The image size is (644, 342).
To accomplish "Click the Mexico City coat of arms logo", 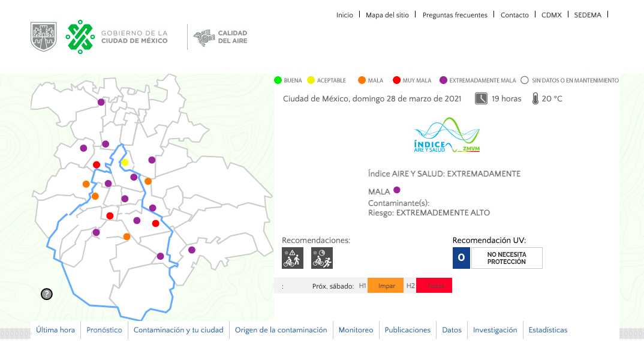I will (x=43, y=37).
